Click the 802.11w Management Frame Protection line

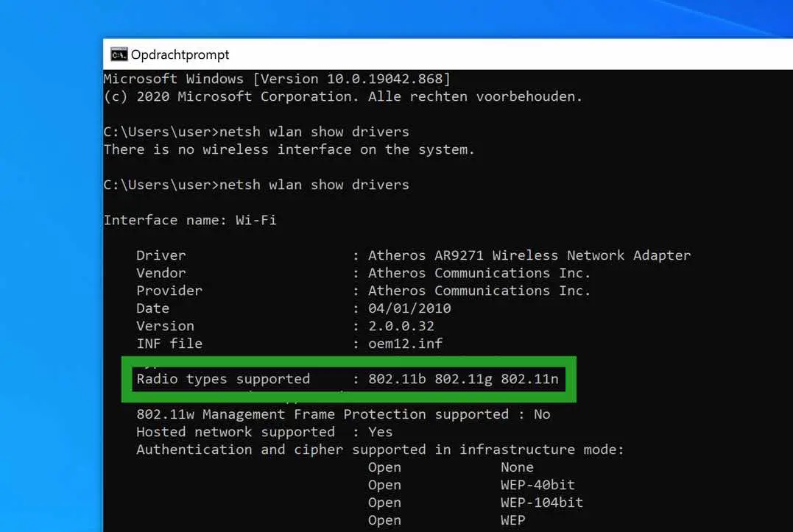(x=343, y=414)
